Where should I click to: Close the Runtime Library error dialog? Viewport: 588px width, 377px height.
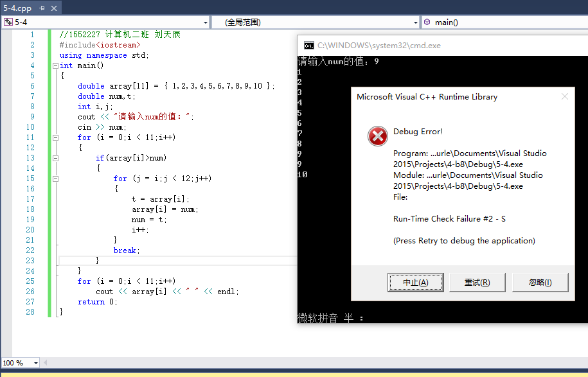click(565, 97)
